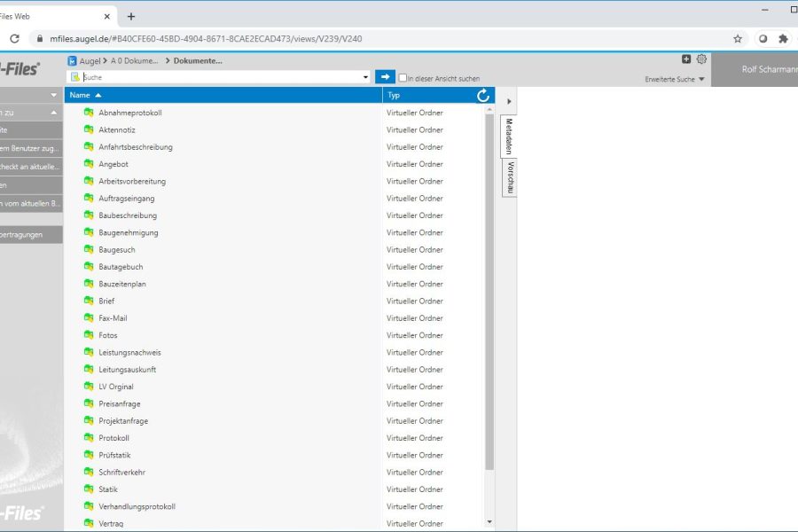
Task: Select the Statik folder icon
Action: (x=89, y=489)
